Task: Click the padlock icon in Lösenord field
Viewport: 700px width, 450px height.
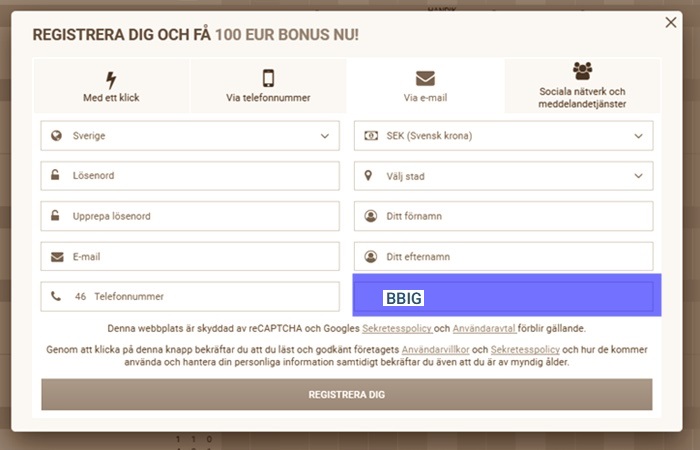Action: [57, 176]
